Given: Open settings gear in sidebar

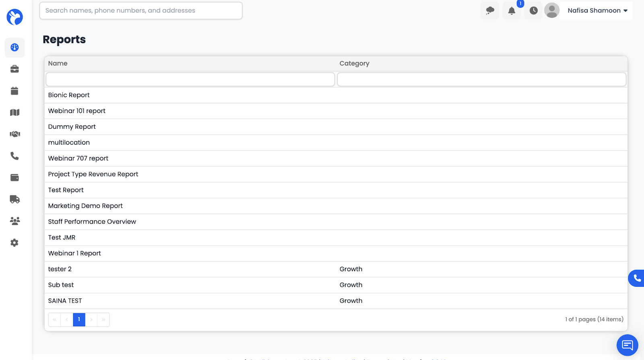Looking at the screenshot, I should point(14,243).
